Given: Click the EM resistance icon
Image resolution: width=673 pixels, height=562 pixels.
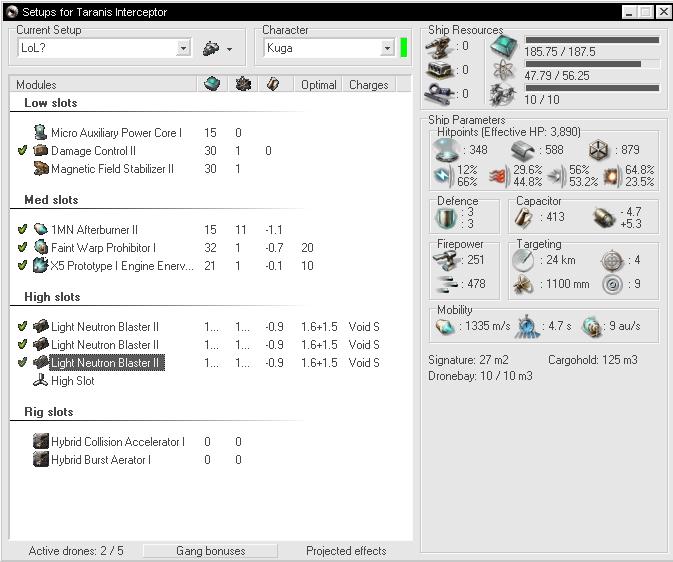Looking at the screenshot, I should click(443, 176).
